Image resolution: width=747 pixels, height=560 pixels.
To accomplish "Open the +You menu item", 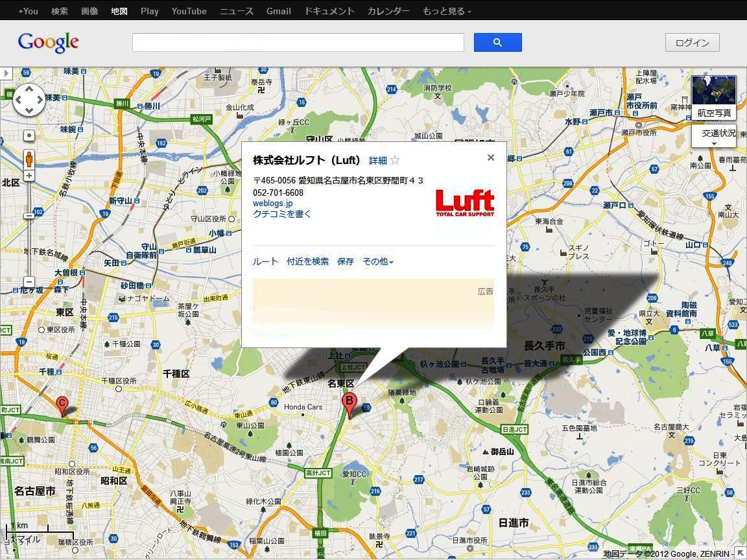I will coord(28,11).
